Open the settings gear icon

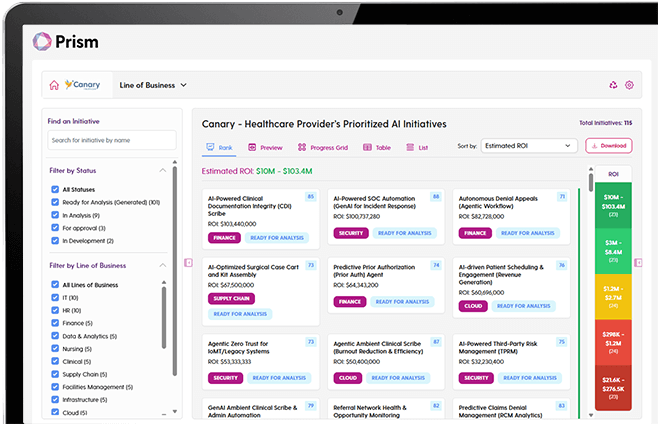pyautogui.click(x=629, y=85)
